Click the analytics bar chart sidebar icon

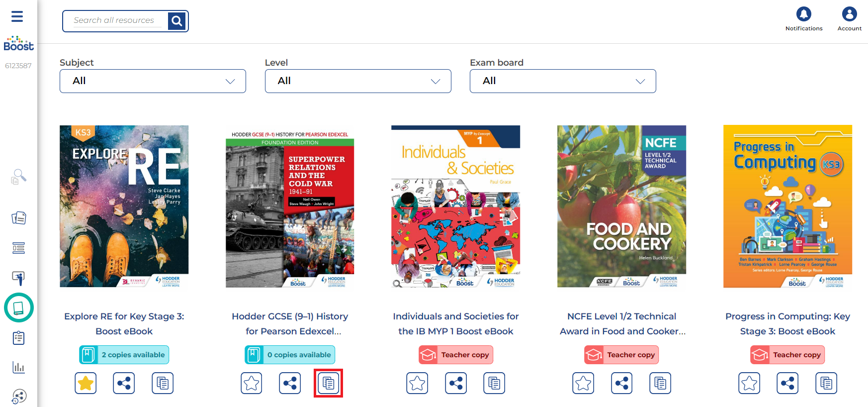[x=18, y=367]
